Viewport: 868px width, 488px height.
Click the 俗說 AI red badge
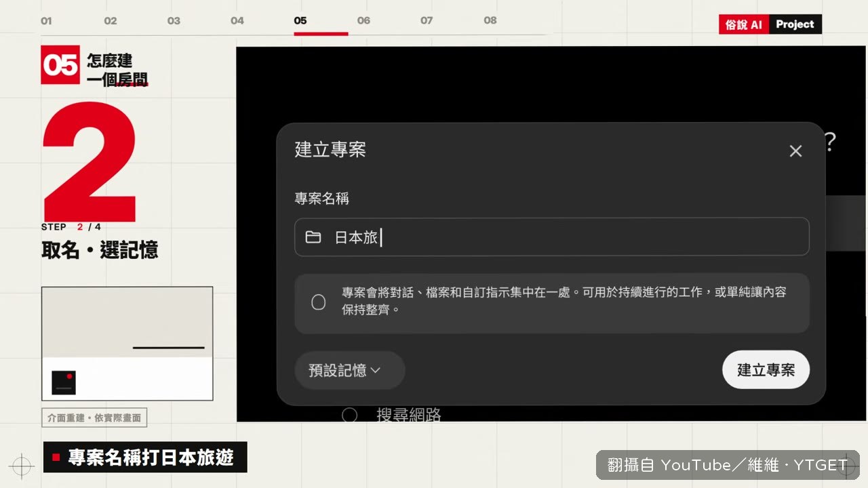(744, 24)
